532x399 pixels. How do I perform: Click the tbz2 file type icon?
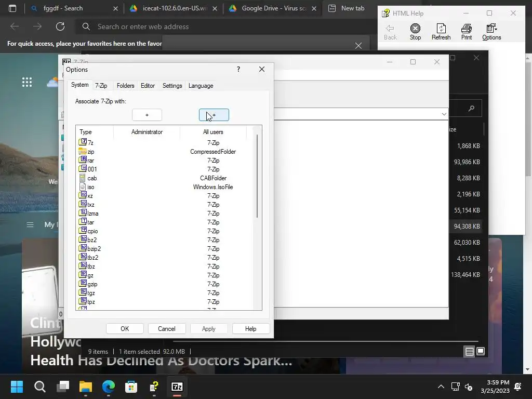83,257
